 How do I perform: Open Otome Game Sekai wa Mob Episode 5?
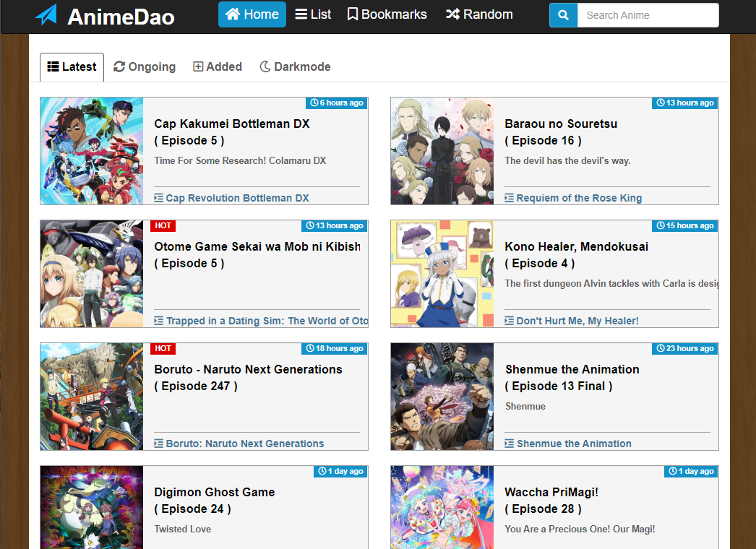(257, 255)
